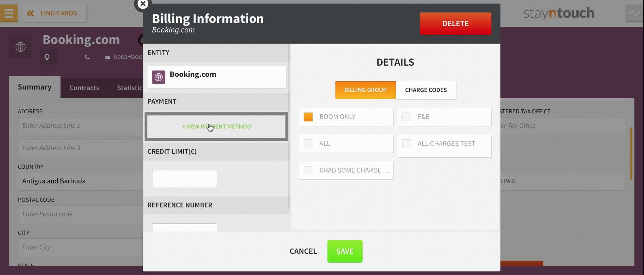Close the Billing Information dialog

pyautogui.click(x=143, y=4)
